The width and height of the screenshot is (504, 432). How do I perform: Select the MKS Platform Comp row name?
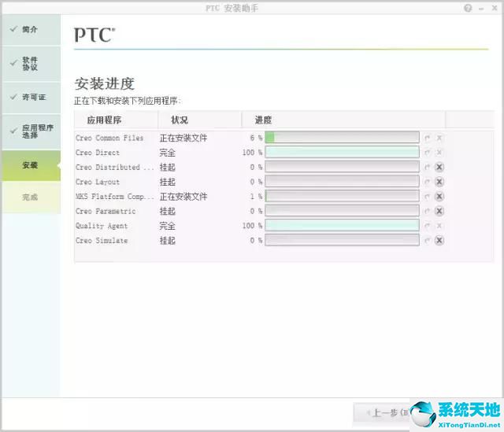(x=114, y=197)
